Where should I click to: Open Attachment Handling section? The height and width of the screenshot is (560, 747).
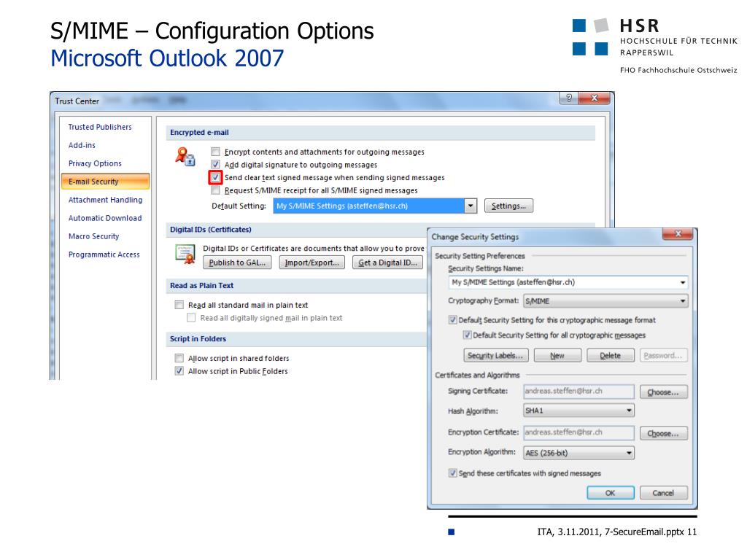point(105,200)
